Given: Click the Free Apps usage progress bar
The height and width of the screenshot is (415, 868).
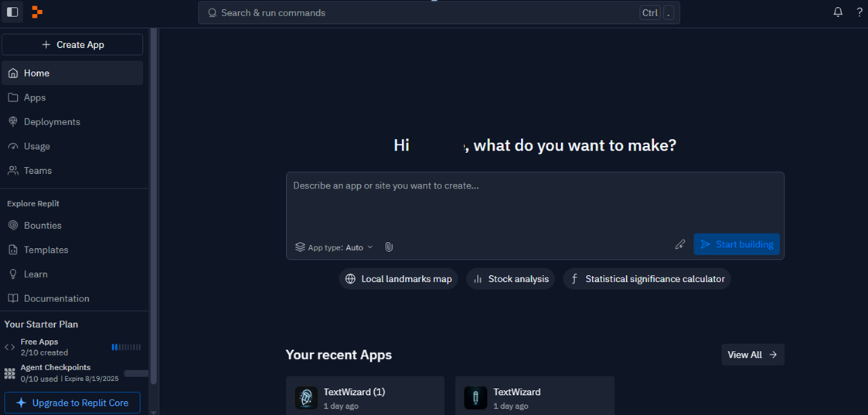Looking at the screenshot, I should point(126,347).
